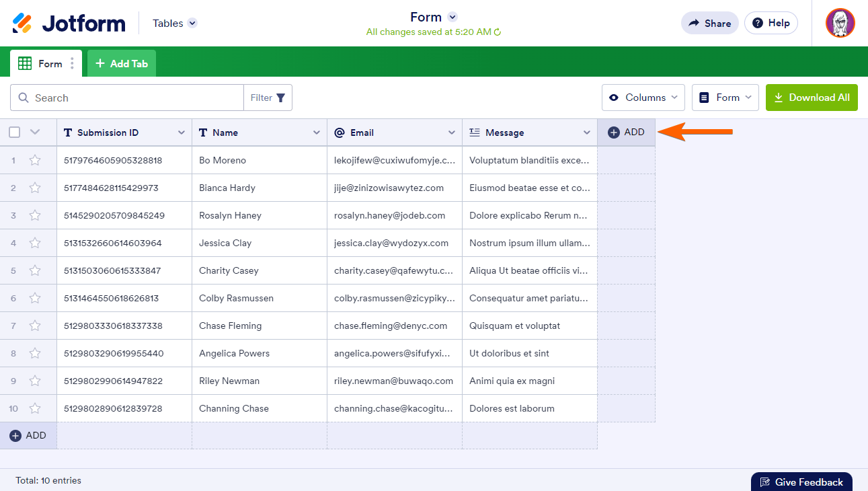
Task: Click the Download All button
Action: (812, 98)
